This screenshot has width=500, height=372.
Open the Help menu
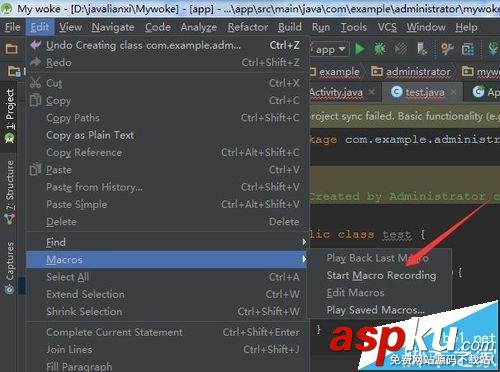tap(466, 27)
